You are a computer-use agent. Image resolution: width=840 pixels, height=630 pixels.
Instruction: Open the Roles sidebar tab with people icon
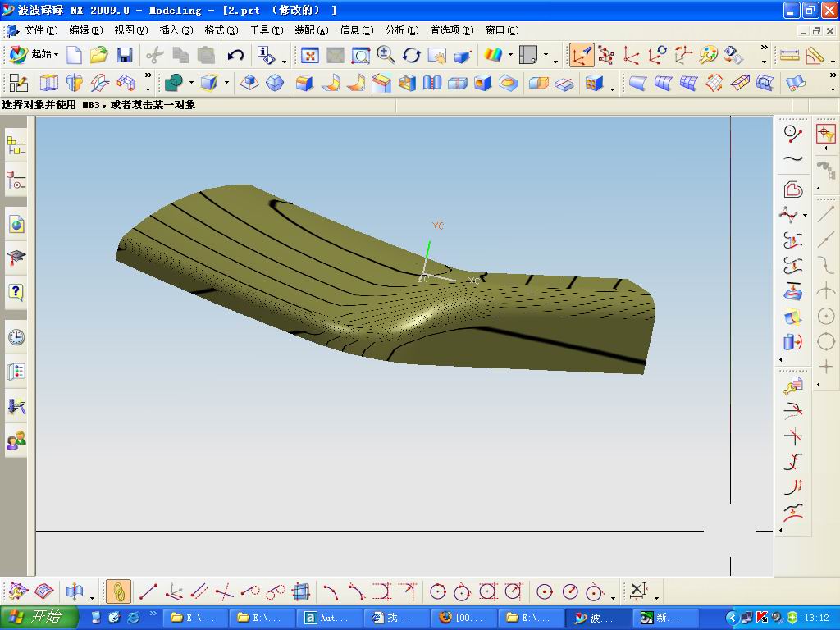[16, 441]
